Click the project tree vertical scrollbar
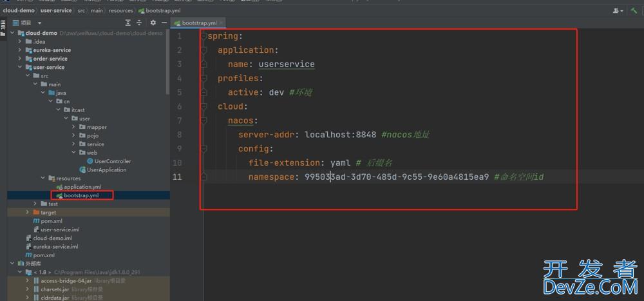Screen dimensions: 644x301 click(x=167, y=62)
